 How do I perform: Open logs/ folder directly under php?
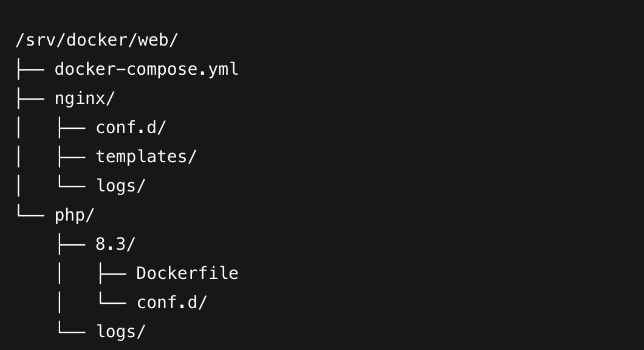click(x=120, y=332)
